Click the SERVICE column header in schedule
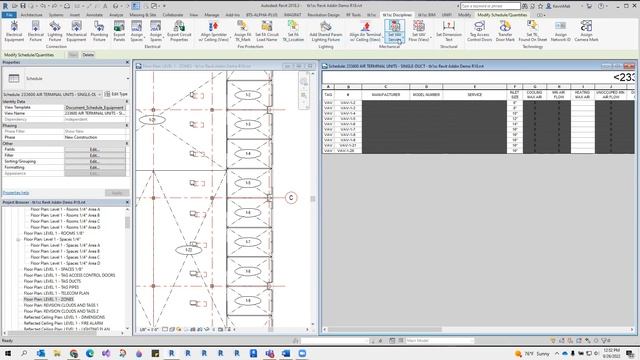Screen dimensions: 640x360 [x=475, y=95]
